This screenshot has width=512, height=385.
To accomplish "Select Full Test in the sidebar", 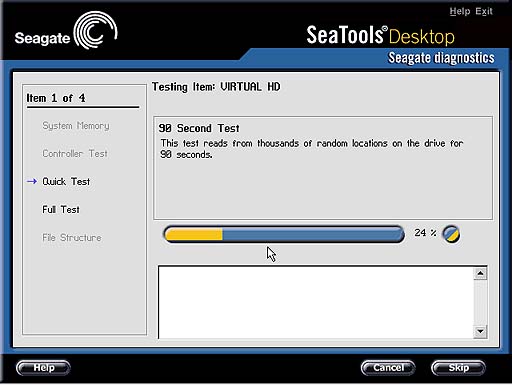I will pyautogui.click(x=61, y=209).
